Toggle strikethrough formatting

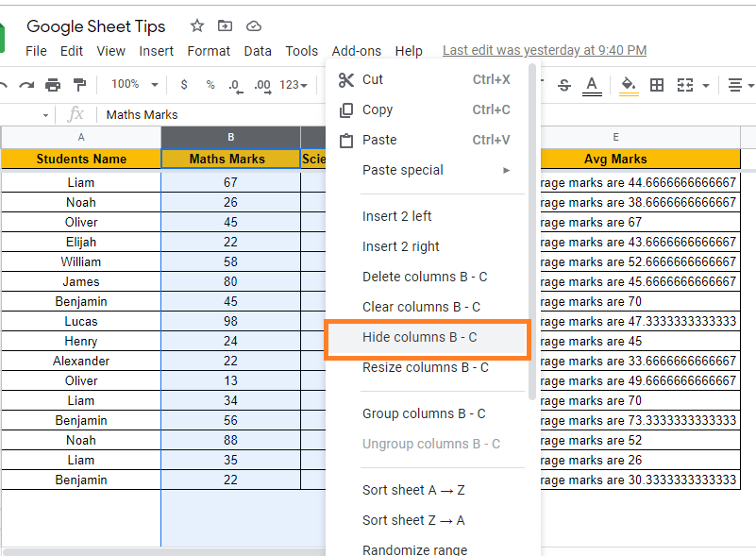[x=563, y=85]
